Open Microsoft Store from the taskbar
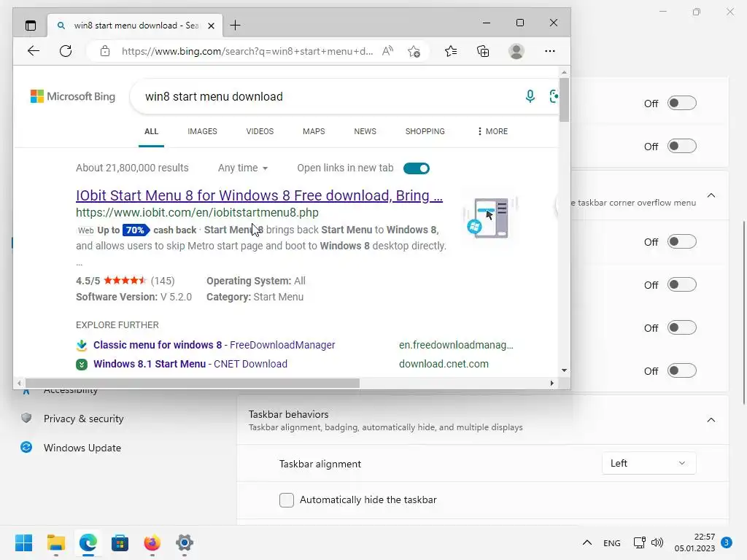This screenshot has width=747, height=560. pyautogui.click(x=120, y=542)
